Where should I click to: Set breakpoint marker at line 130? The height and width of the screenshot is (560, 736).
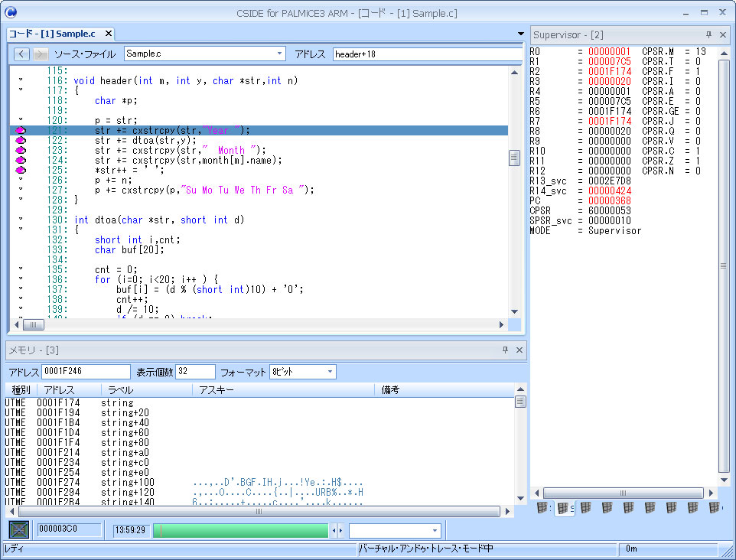coord(21,220)
